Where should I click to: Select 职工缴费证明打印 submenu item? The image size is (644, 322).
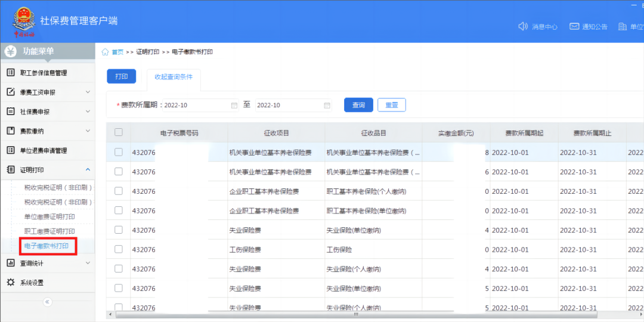click(49, 231)
